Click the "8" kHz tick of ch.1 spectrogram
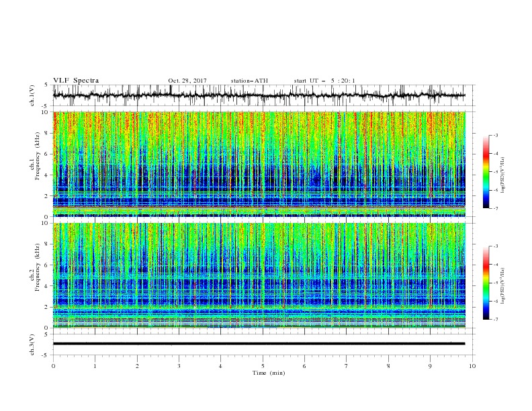This screenshot has height=411, width=532. coord(47,133)
